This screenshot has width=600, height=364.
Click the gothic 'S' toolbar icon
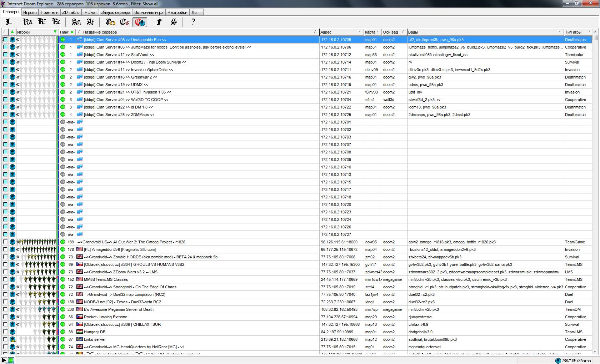(x=174, y=22)
